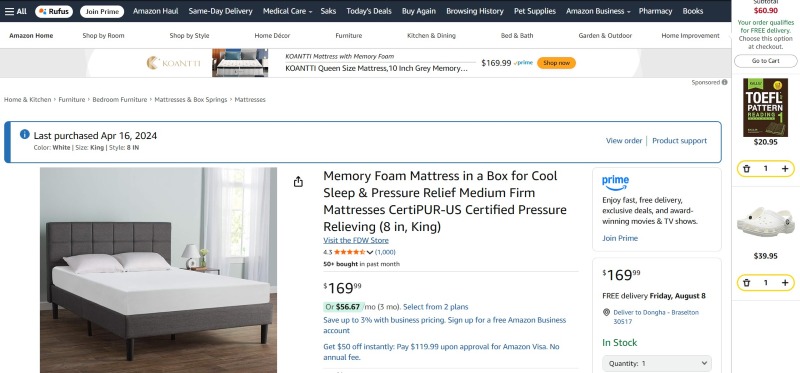Click Shop now on the KOANTTI ad
800x373 pixels.
pyautogui.click(x=556, y=63)
